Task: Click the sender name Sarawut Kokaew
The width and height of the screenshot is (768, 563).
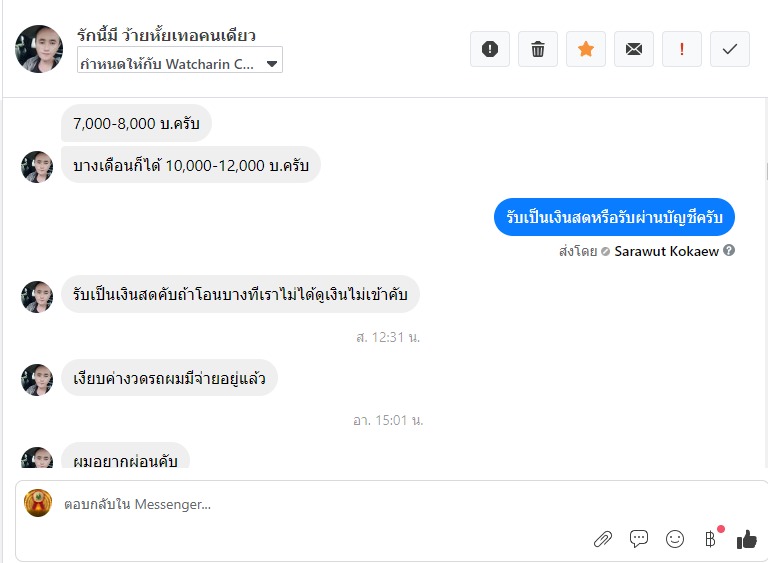Action: coord(666,251)
